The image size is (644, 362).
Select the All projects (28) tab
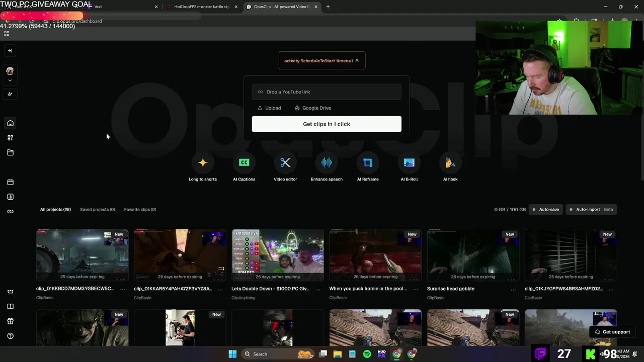point(55,209)
